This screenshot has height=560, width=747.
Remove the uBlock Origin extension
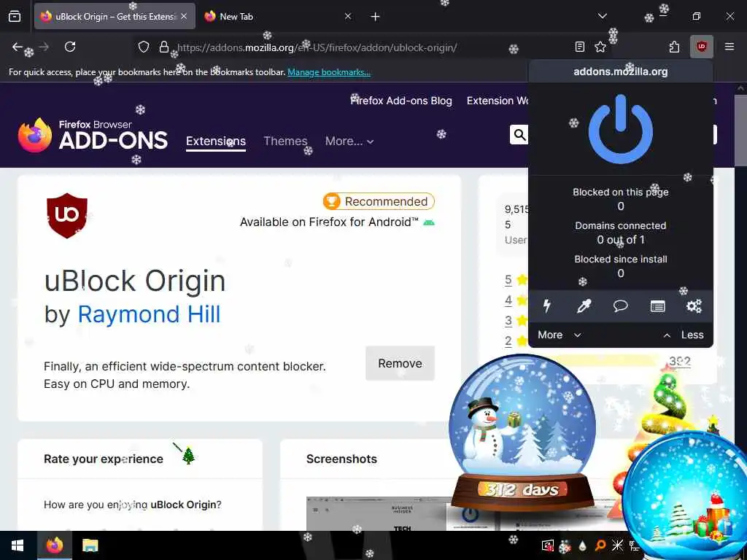coord(400,363)
